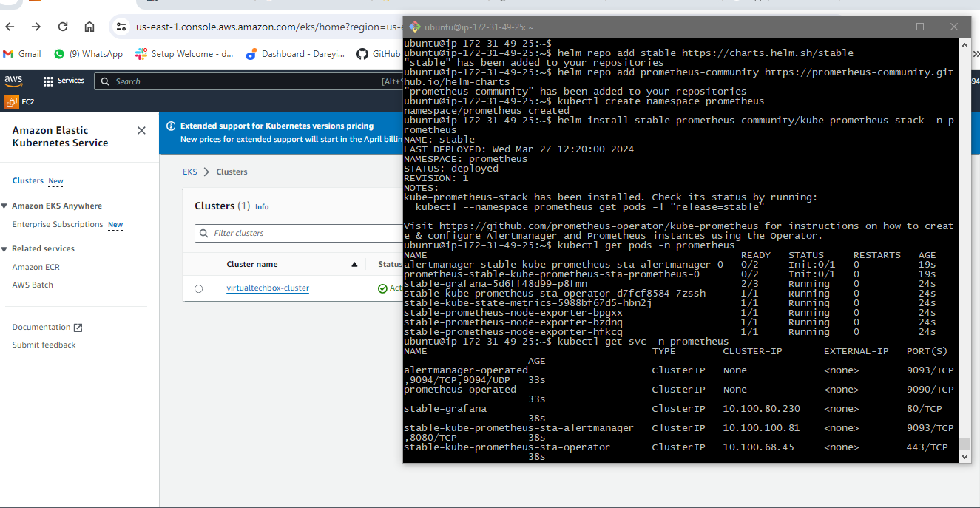Click the EKS breadcrumb link
Viewport: 980px width, 508px height.
click(x=190, y=172)
